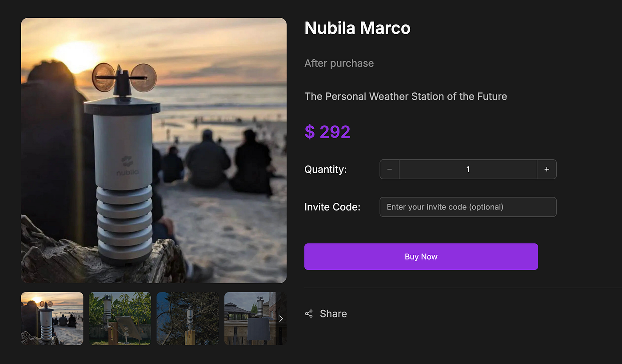
Task: Click the main Nubila product image
Action: pyautogui.click(x=154, y=150)
